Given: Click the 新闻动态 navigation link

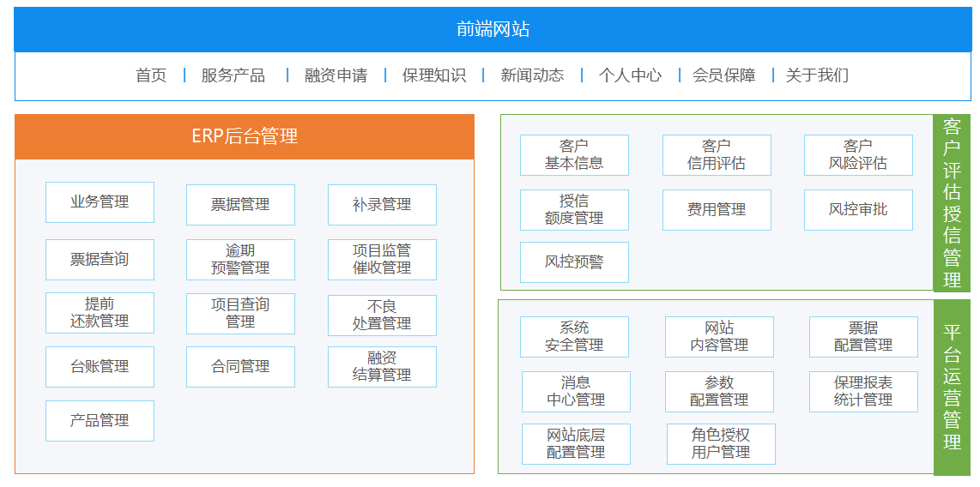Looking at the screenshot, I should point(532,75).
